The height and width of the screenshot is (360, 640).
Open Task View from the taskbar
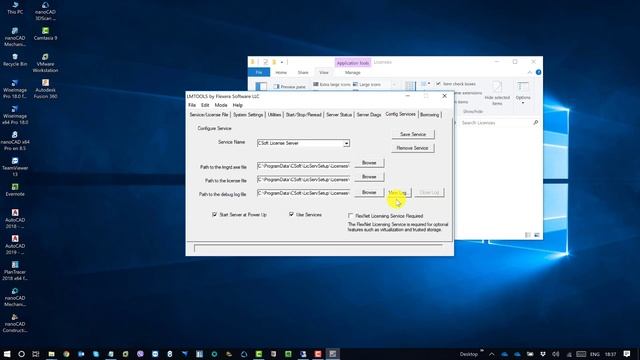(x=36, y=354)
